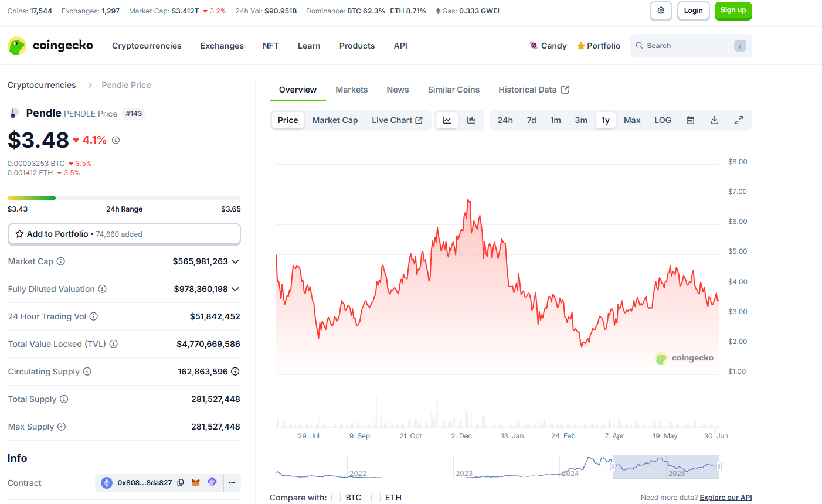Image resolution: width=822 pixels, height=504 pixels.
Task: Show Market Cap info tooltip
Action: click(61, 261)
